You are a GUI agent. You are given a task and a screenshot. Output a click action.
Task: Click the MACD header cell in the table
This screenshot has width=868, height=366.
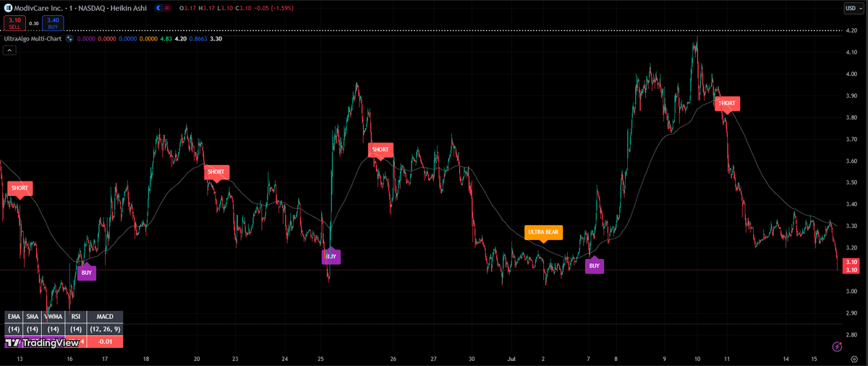tap(104, 317)
